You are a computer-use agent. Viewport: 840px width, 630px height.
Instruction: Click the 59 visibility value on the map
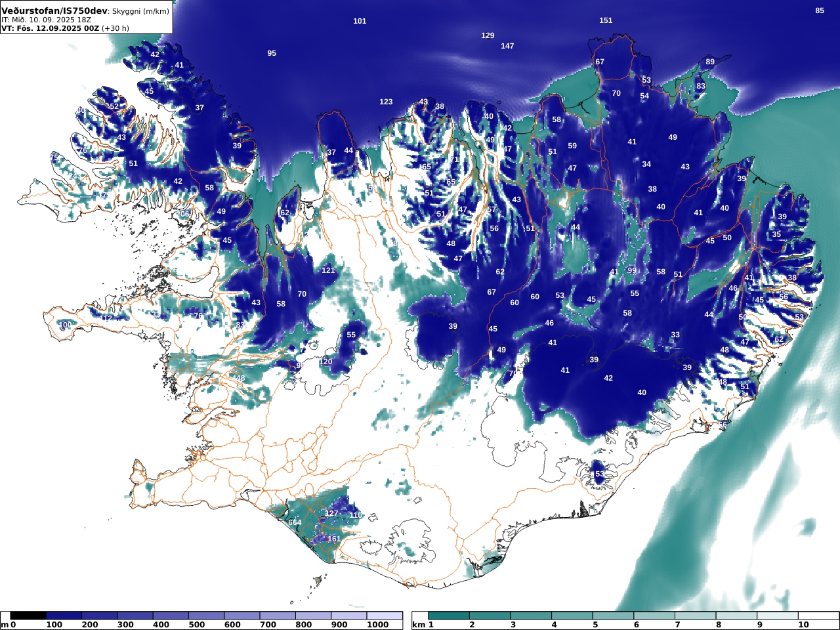(x=572, y=146)
